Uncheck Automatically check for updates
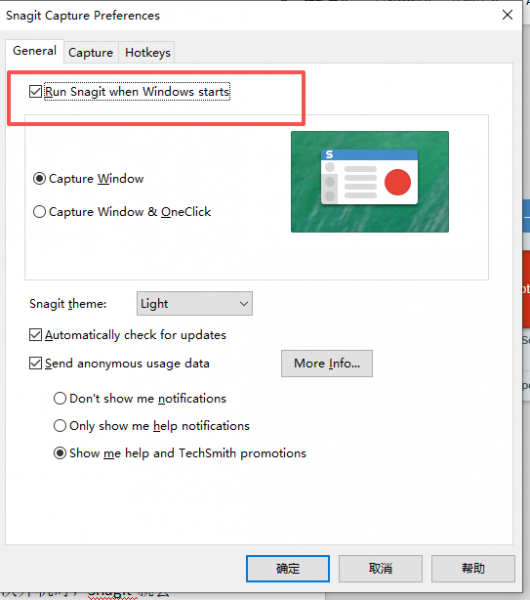The height and width of the screenshot is (600, 530). point(36,335)
